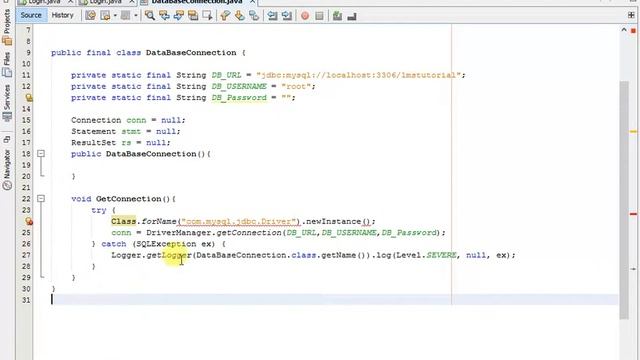This screenshot has width=640, height=360.
Task: Click DB_Password on line 13
Action: (239, 98)
